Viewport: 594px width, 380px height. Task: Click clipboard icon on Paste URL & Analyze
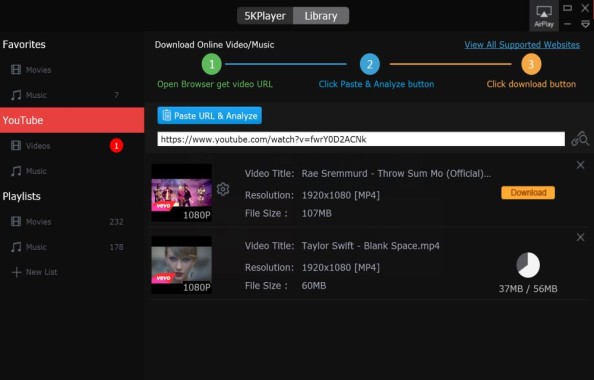[x=166, y=115]
